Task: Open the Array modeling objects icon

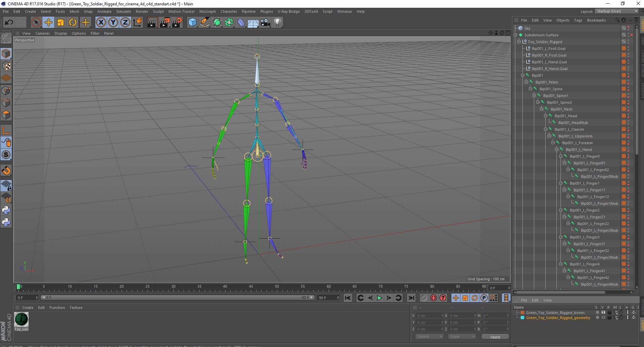Action: tap(229, 23)
